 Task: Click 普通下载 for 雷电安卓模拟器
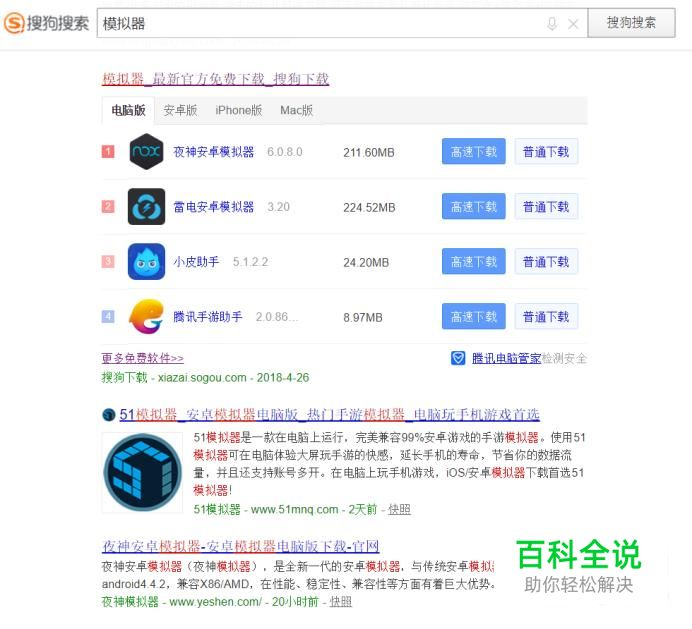[x=546, y=206]
